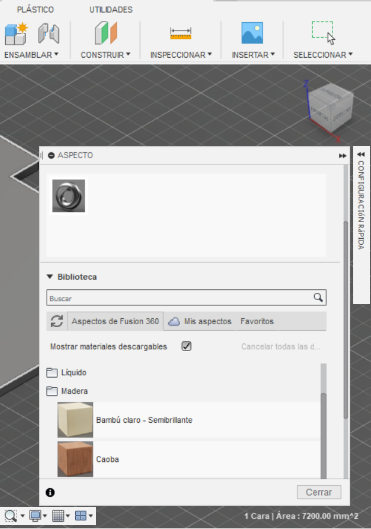Click the Insertar image icon
The image size is (371, 529).
tap(252, 33)
